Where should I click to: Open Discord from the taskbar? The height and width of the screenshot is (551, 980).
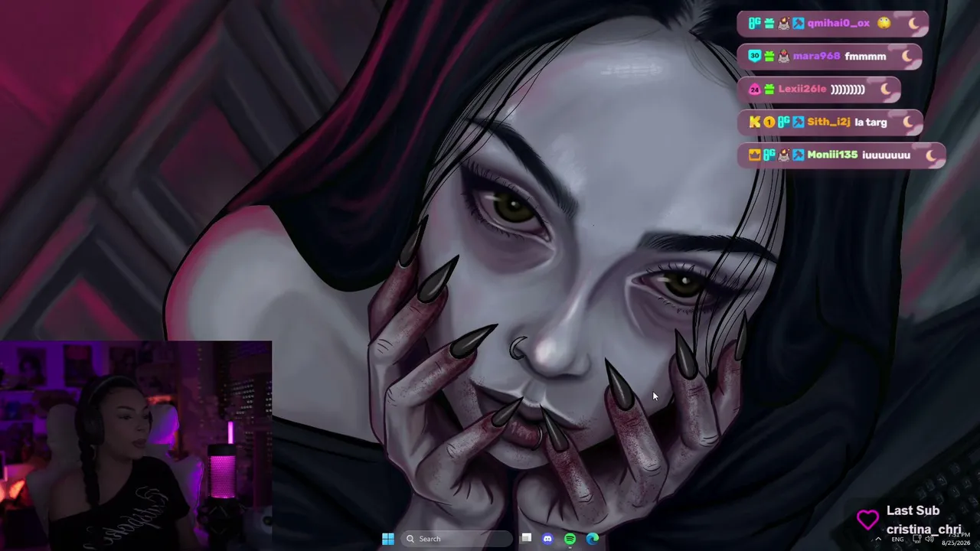[x=547, y=539]
